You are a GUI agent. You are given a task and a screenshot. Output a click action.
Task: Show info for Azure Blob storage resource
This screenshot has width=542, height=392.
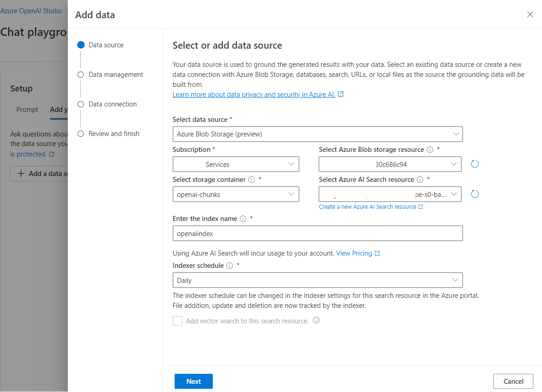430,150
